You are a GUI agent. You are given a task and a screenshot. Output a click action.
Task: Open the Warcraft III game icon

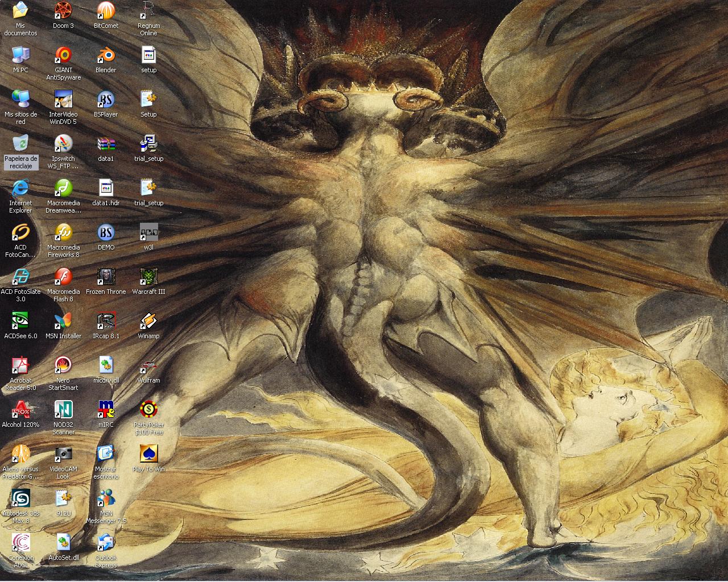click(148, 276)
